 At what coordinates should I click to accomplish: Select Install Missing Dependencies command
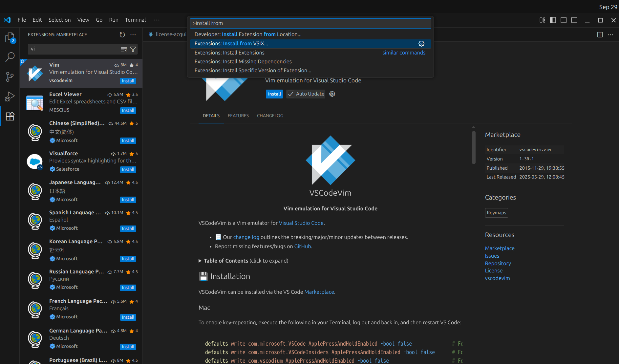coord(310,61)
